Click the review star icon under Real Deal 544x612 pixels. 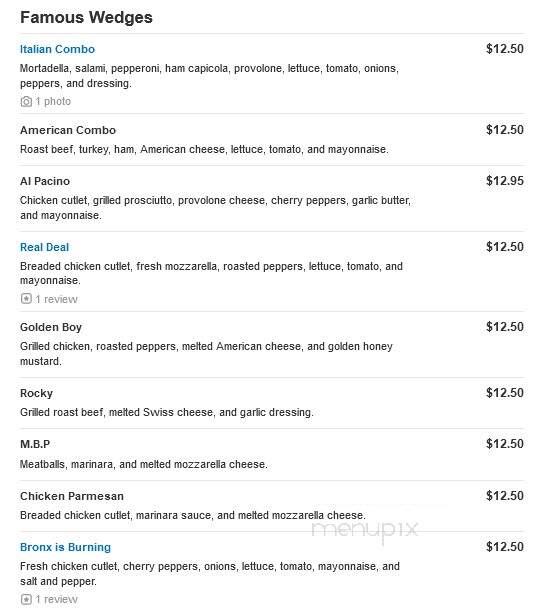click(x=26, y=299)
